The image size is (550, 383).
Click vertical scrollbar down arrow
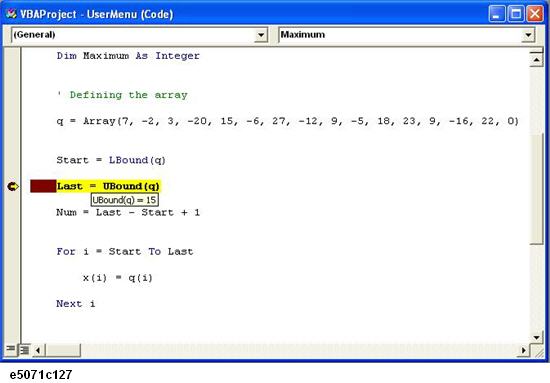pos(536,337)
